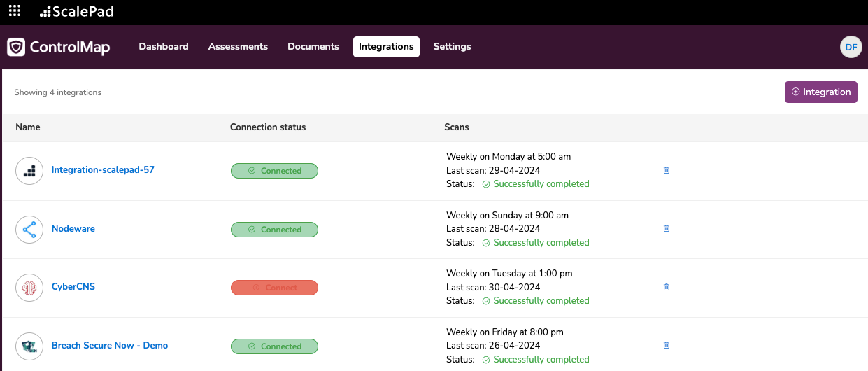Click the Name column header
Viewport: 868px width, 371px height.
coord(28,127)
